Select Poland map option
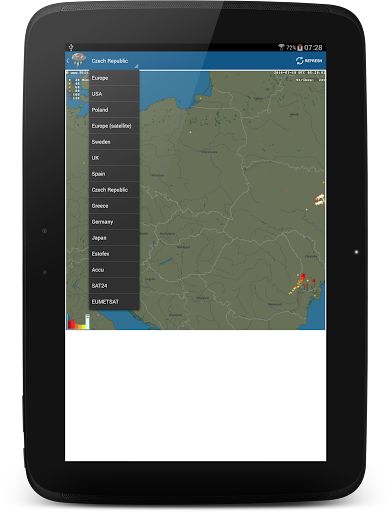 pos(114,110)
